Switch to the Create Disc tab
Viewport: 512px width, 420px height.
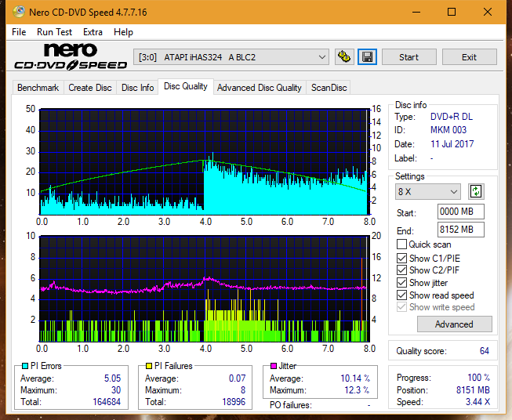(90, 88)
